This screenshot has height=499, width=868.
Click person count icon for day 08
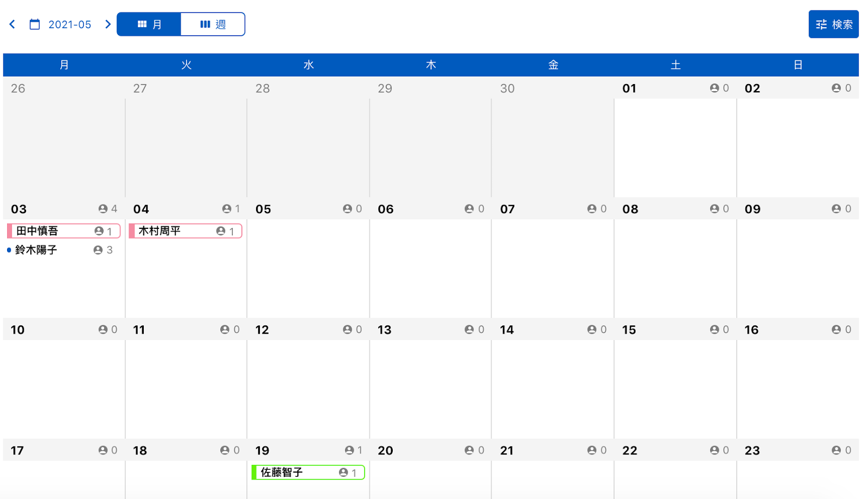point(714,209)
